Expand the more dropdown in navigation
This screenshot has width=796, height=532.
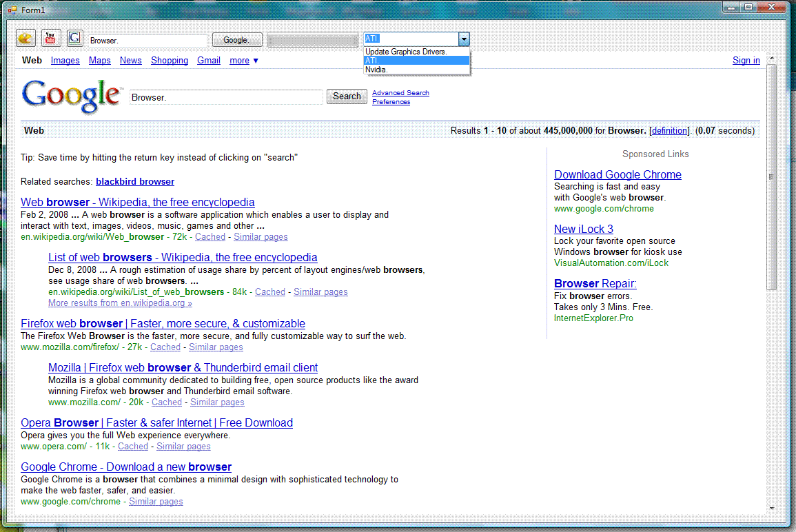coord(244,61)
